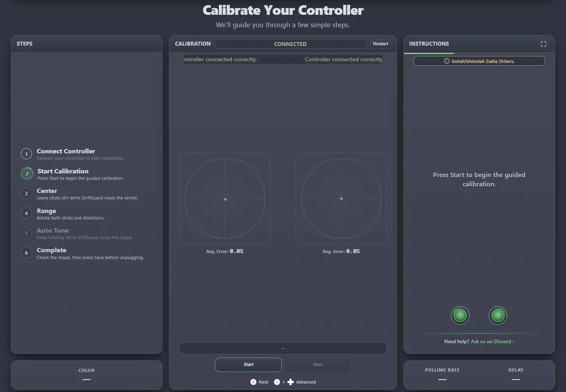This screenshot has width=566, height=392.
Task: Expand the Instructions panel to fullscreen
Action: point(543,44)
